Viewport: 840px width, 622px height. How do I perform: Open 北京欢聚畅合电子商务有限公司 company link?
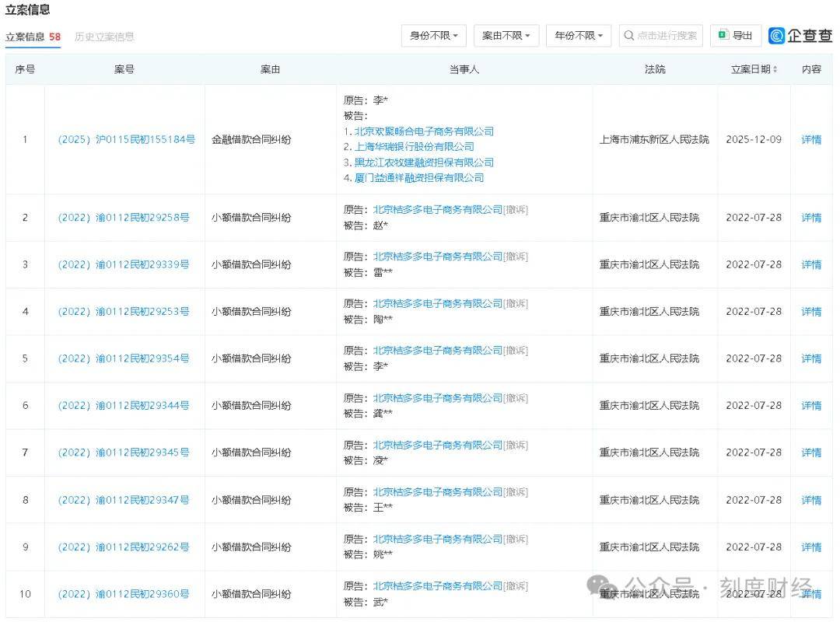point(424,131)
